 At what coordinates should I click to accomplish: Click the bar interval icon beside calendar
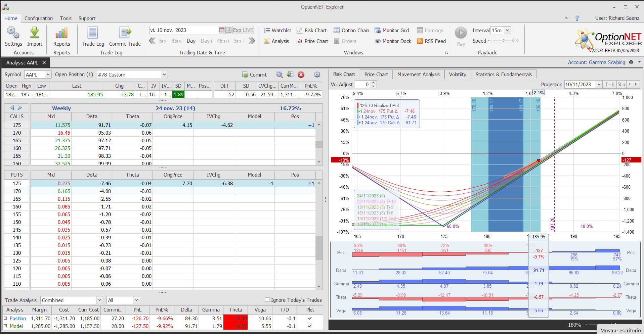coord(229,30)
